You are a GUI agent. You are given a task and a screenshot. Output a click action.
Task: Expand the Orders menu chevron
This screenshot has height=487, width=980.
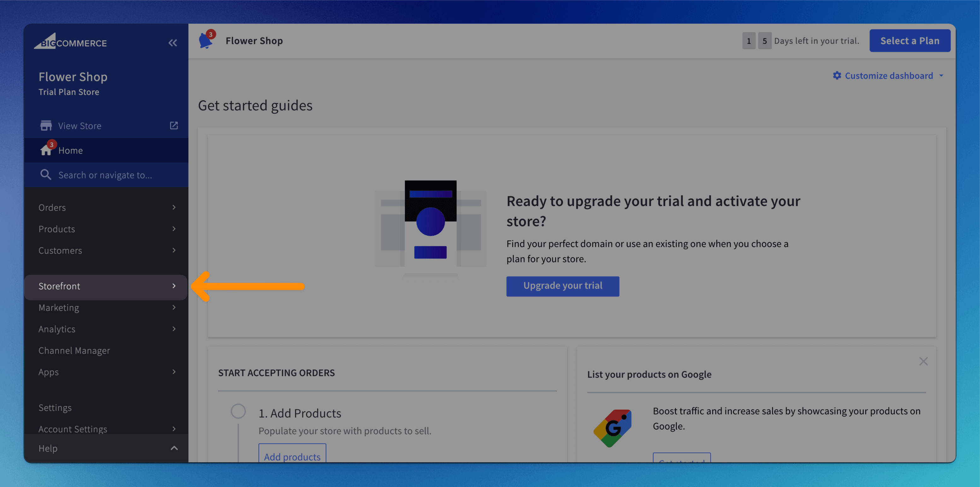174,207
